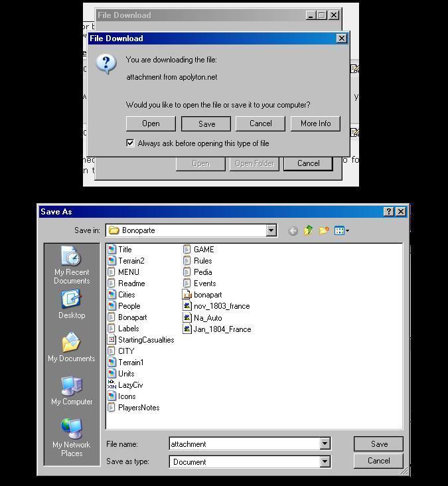This screenshot has height=486, width=448.
Task: Click the Back navigation arrow icon
Action: (293, 231)
